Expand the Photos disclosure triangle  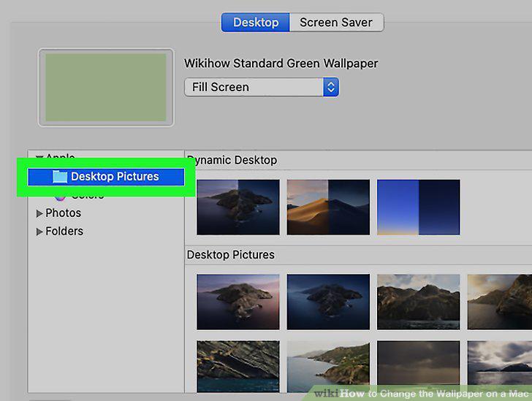[x=39, y=213]
